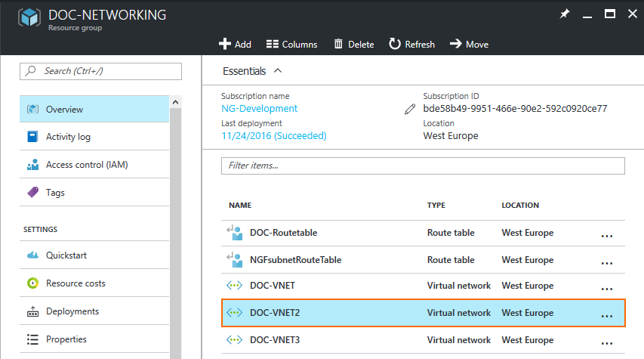Click the DOC-Routetable route table icon
The image size is (644, 359).
point(235,232)
